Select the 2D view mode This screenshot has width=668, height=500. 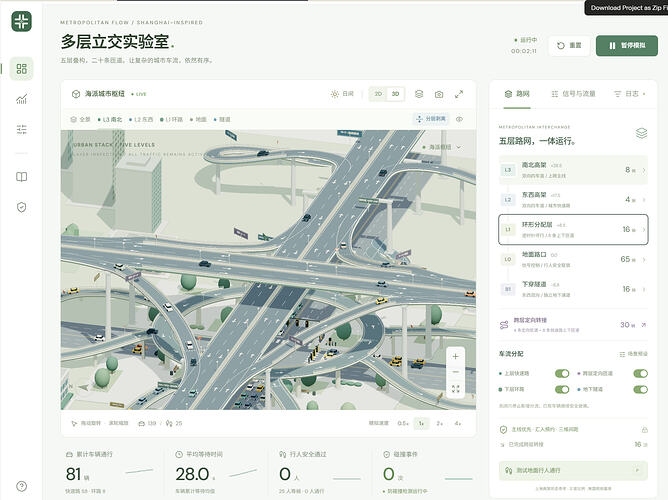pyautogui.click(x=378, y=94)
